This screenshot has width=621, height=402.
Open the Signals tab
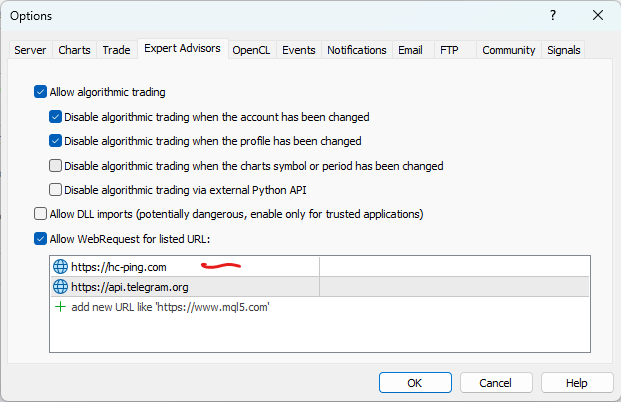pyautogui.click(x=563, y=50)
